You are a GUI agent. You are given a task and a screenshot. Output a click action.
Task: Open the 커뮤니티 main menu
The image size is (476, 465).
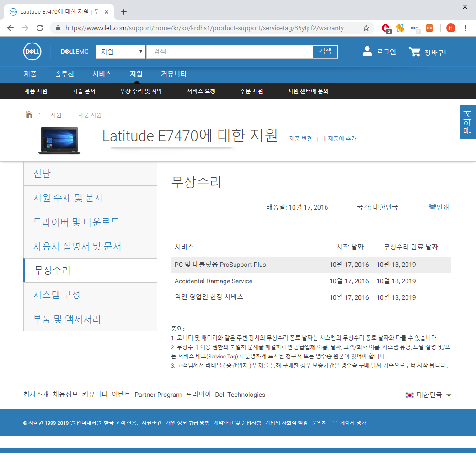174,74
